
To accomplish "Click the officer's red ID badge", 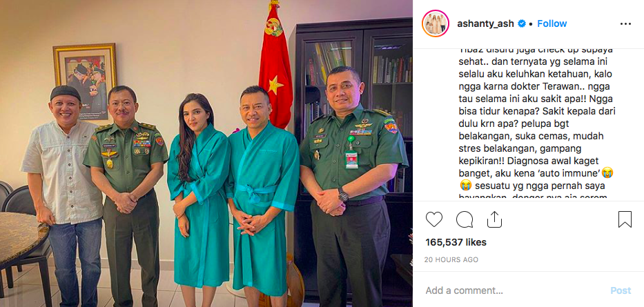I will [x=351, y=159].
